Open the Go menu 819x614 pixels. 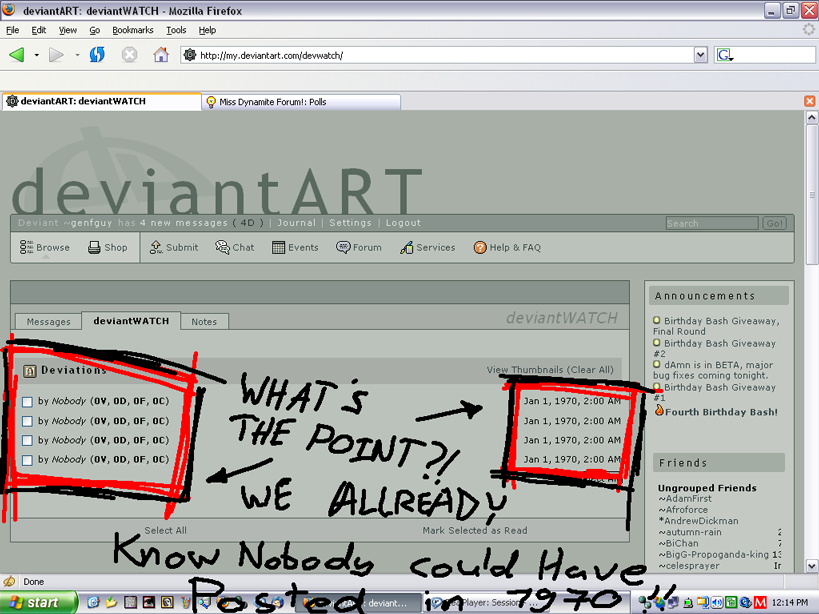click(x=95, y=30)
